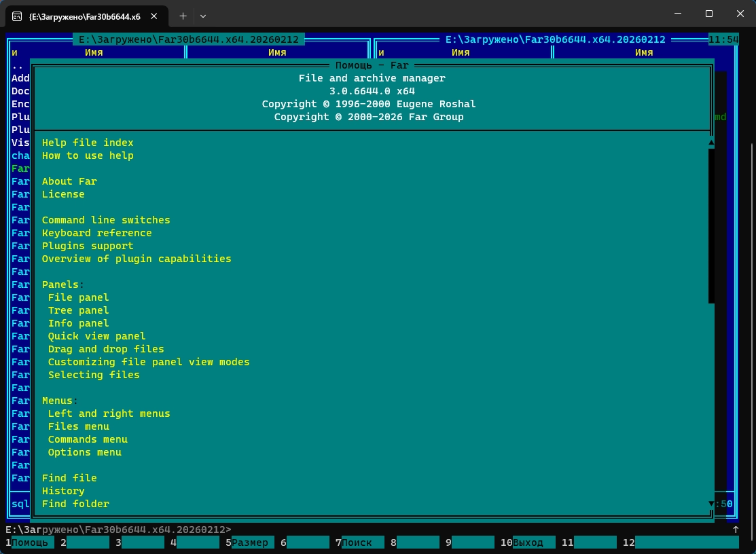Screen dimensions: 756x554
Task: Open the Options menu help topic
Action: 84,452
